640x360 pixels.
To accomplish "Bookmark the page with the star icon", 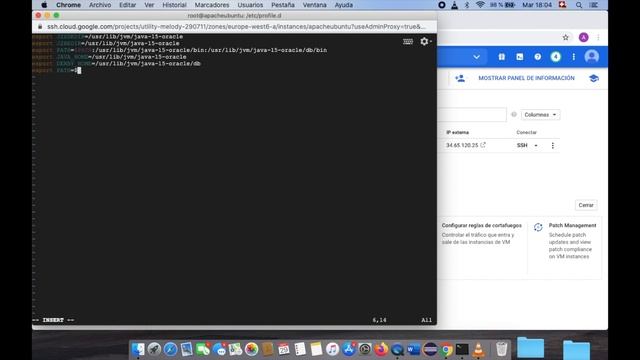I will click(x=565, y=38).
